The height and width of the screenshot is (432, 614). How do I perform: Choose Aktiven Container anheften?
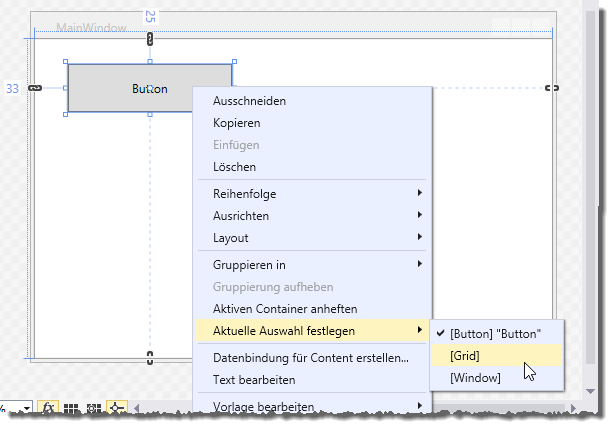312,309
